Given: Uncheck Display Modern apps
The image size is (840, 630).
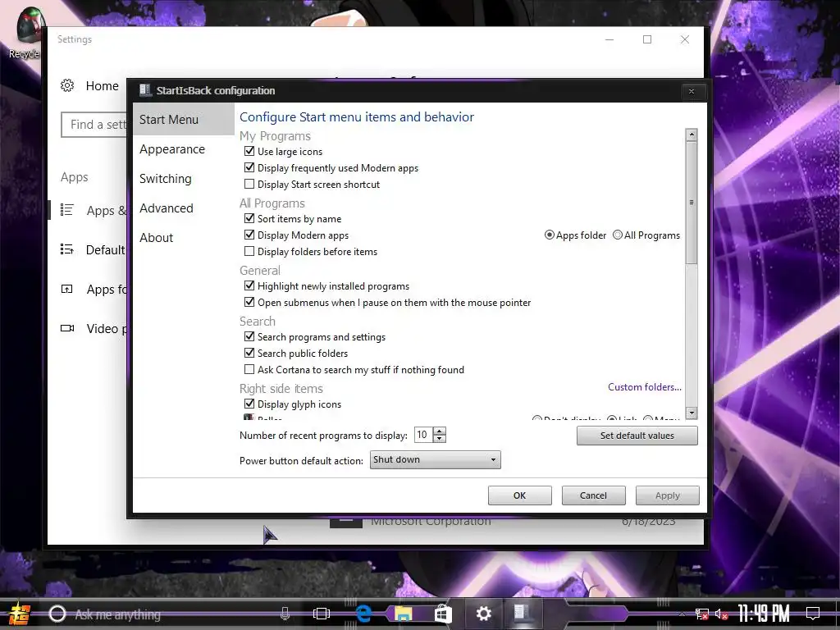Looking at the screenshot, I should 249,235.
